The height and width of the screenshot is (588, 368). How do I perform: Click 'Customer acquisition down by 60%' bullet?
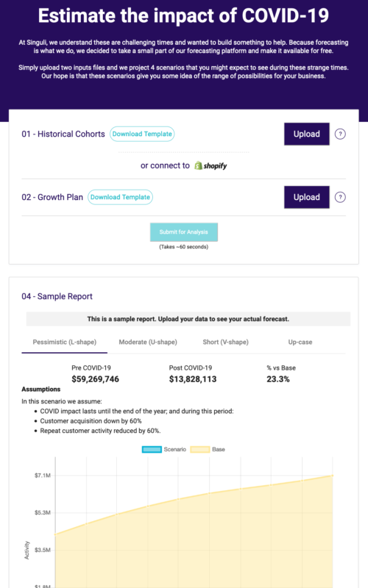pos(91,421)
